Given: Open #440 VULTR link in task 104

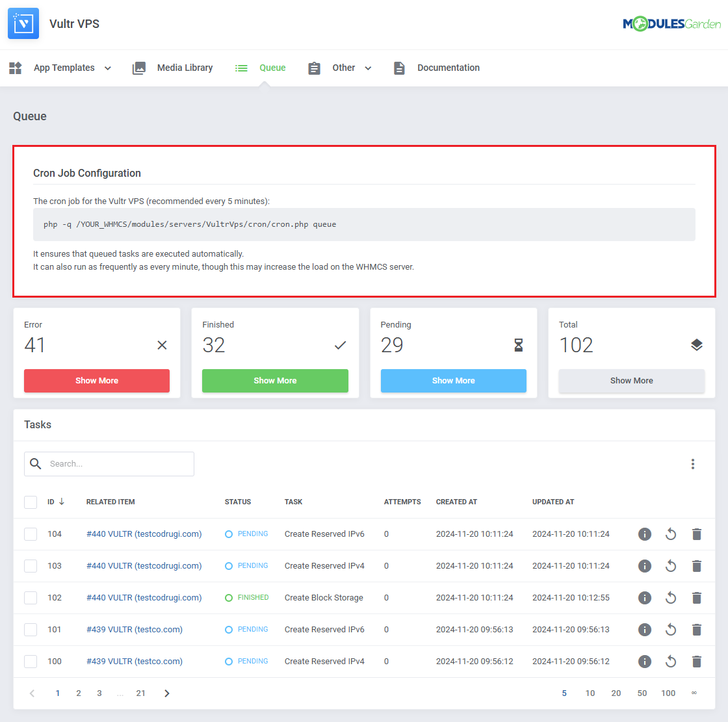Looking at the screenshot, I should 144,534.
